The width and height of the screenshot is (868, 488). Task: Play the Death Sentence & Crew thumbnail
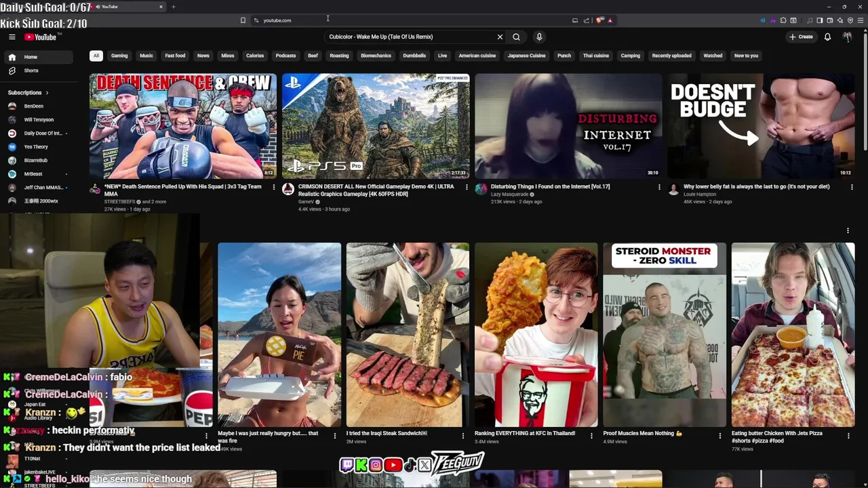pos(183,126)
